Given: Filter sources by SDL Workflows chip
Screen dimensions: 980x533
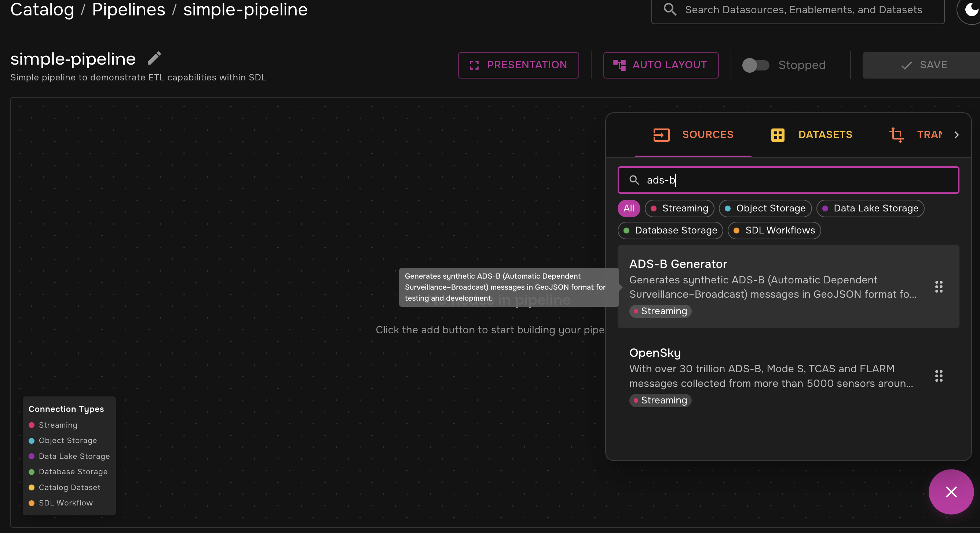Looking at the screenshot, I should pos(774,230).
